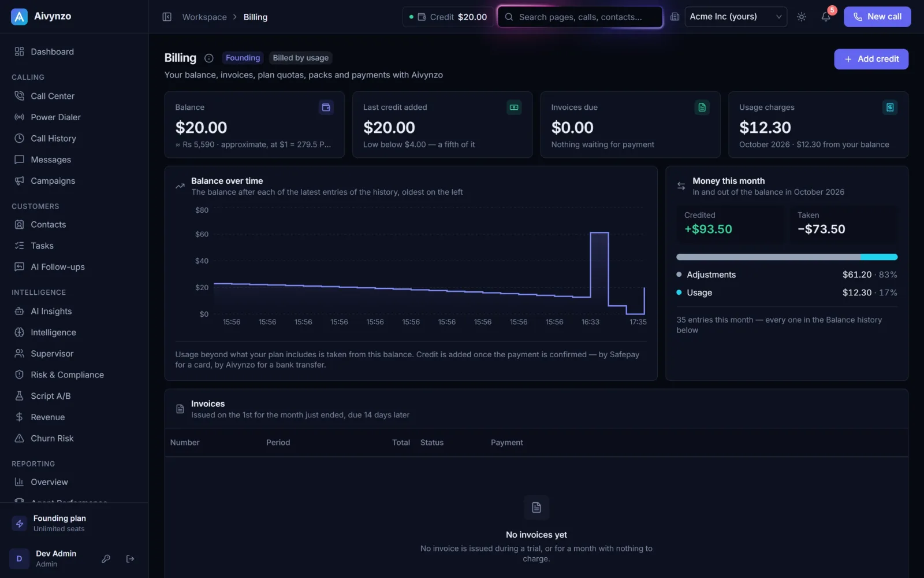
Task: Go to Revenue page
Action: (74, 417)
